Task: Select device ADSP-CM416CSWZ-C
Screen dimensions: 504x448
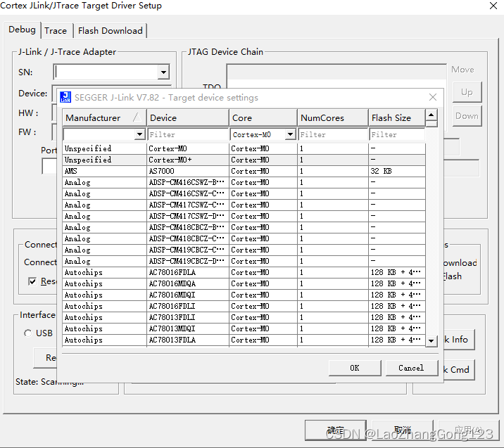Action: (244, 193)
